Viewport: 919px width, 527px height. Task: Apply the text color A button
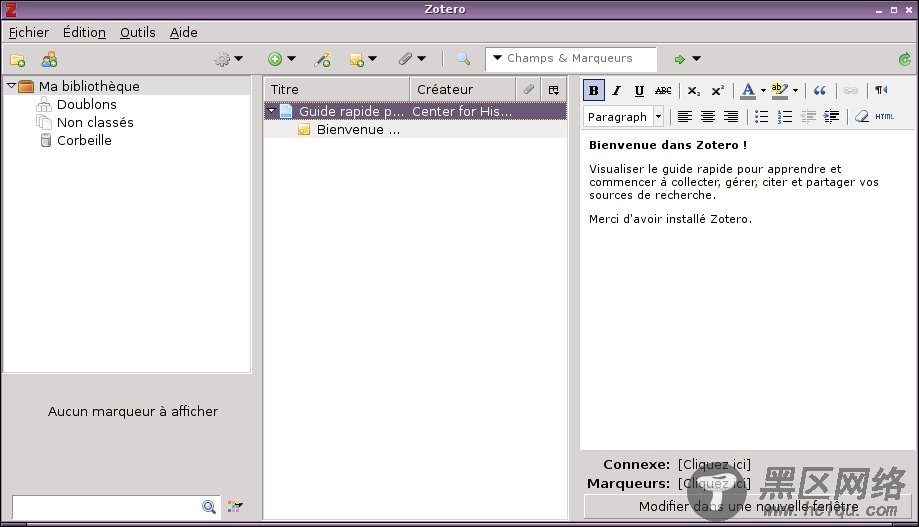pyautogui.click(x=748, y=90)
